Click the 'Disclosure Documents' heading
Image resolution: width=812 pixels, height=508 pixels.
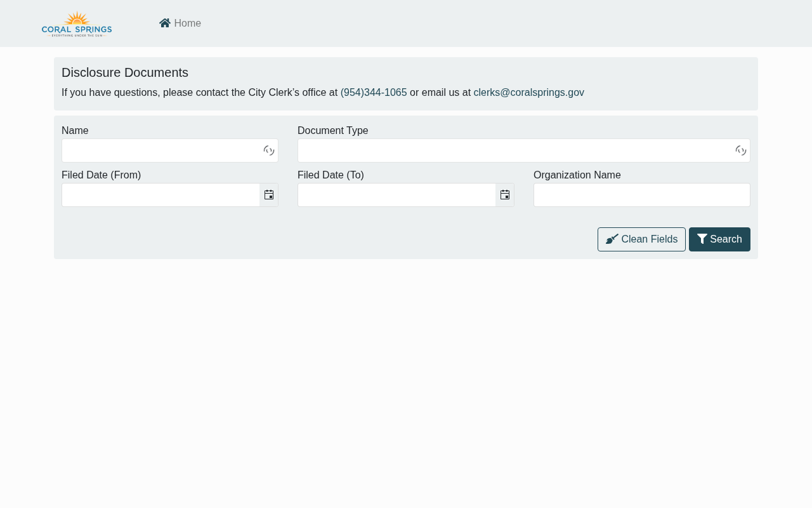click(x=125, y=72)
